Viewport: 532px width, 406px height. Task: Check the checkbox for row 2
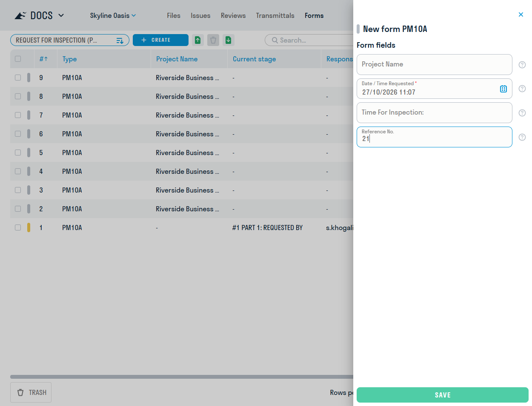[x=18, y=209]
